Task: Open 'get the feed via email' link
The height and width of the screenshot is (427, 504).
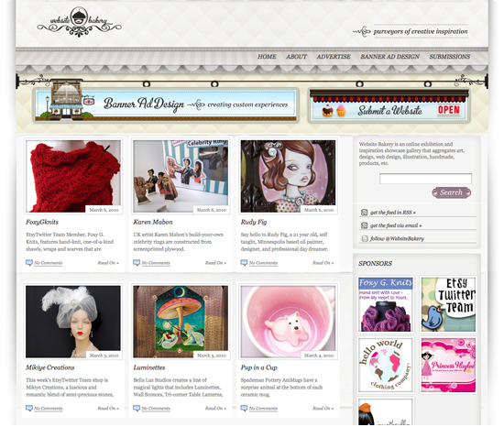Action: coord(396,225)
